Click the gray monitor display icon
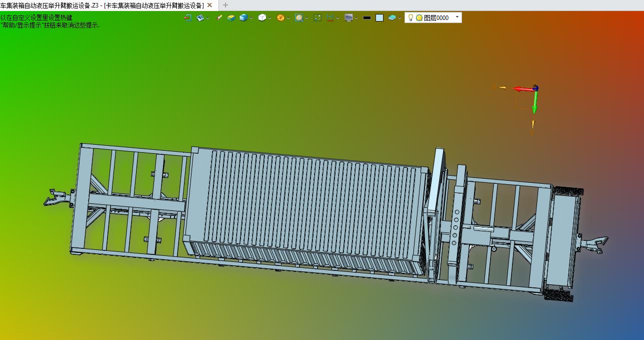 pyautogui.click(x=348, y=18)
